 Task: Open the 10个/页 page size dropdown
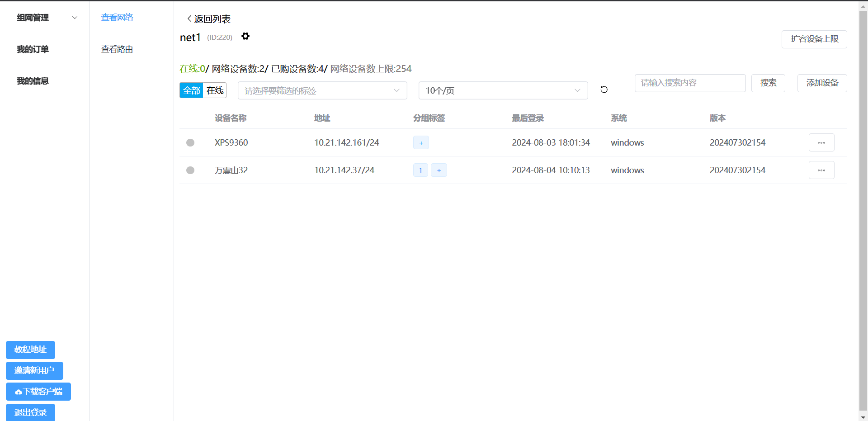(x=503, y=90)
